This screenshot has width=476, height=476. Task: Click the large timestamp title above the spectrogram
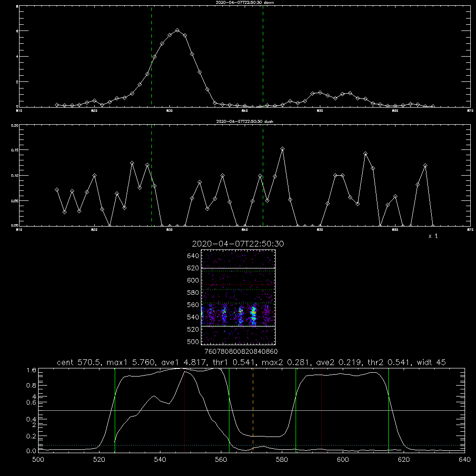pyautogui.click(x=238, y=244)
